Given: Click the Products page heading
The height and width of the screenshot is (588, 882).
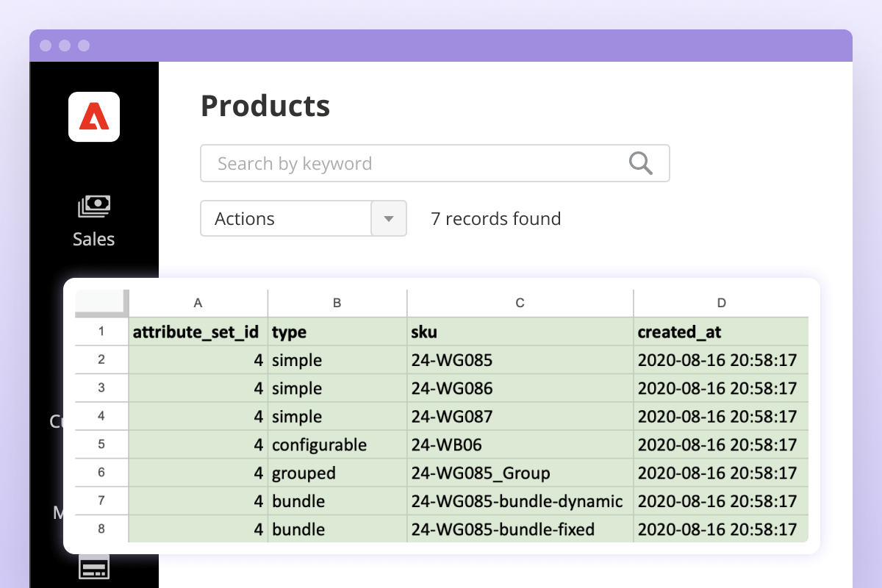Looking at the screenshot, I should point(265,106).
